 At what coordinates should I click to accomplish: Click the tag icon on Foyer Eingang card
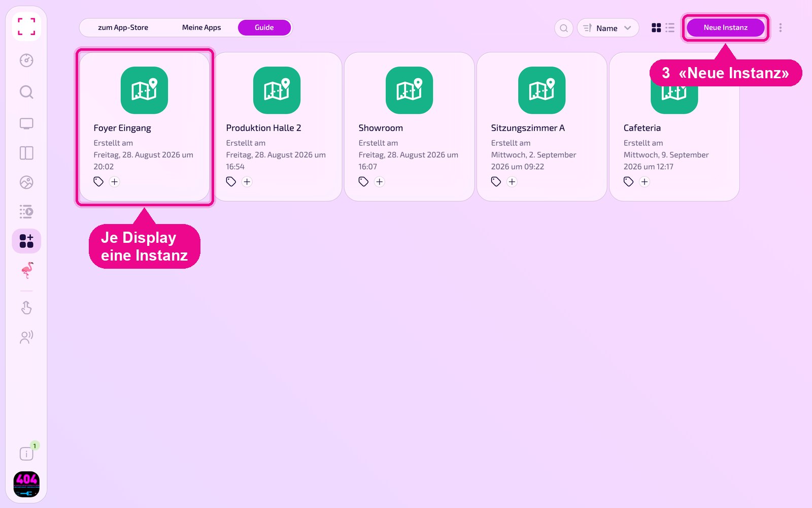98,181
